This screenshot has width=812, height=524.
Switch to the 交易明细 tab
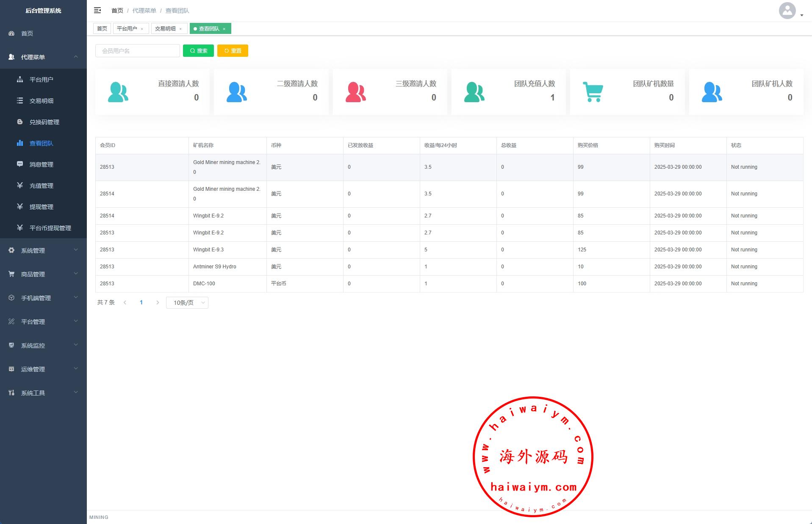165,29
